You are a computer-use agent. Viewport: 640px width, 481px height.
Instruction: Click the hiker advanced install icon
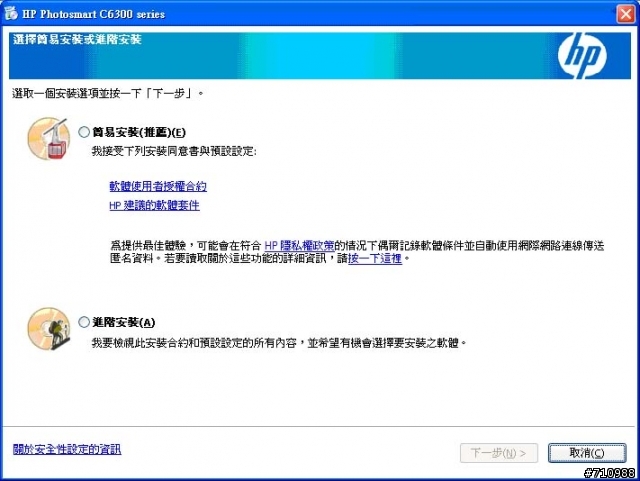pyautogui.click(x=49, y=329)
